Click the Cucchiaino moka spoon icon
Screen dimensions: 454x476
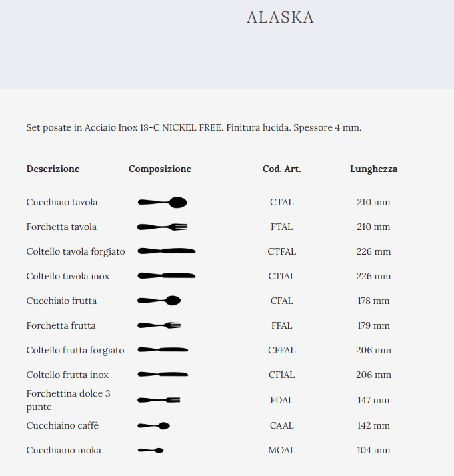(x=150, y=451)
